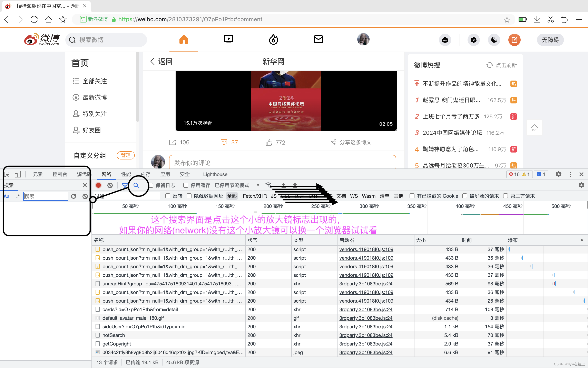Switch to the 元素 DevTools tab
This screenshot has width=588, height=368.
click(38, 174)
